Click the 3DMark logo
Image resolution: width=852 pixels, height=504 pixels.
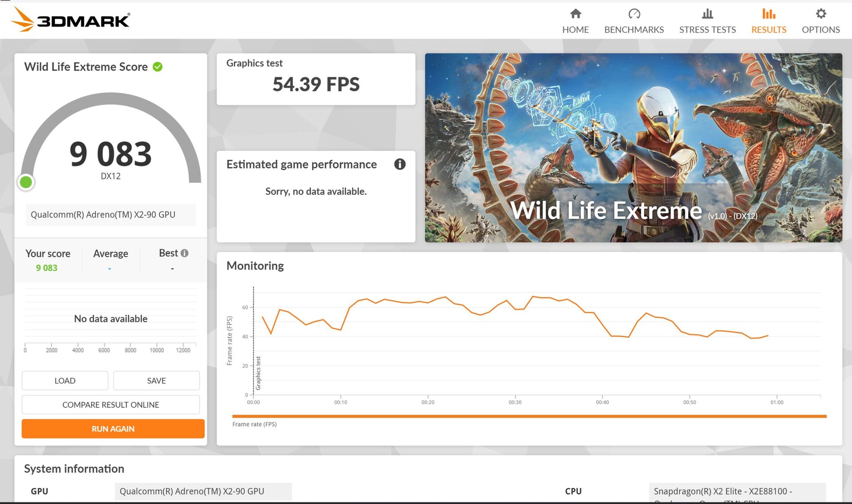[x=70, y=20]
